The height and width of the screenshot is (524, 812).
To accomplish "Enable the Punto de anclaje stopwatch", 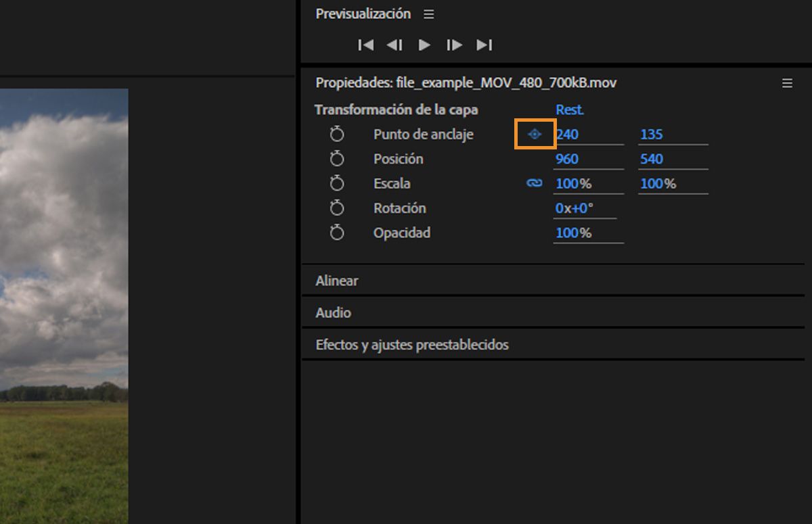I will (x=337, y=134).
